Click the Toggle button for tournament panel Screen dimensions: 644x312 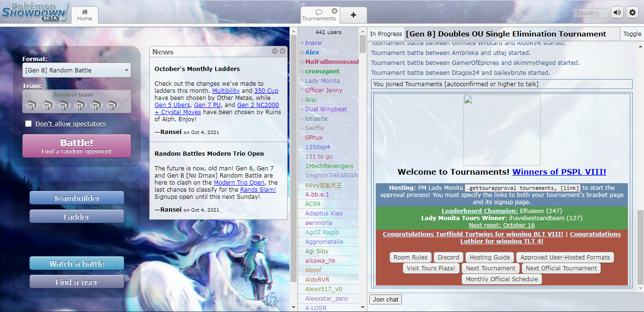(632, 34)
